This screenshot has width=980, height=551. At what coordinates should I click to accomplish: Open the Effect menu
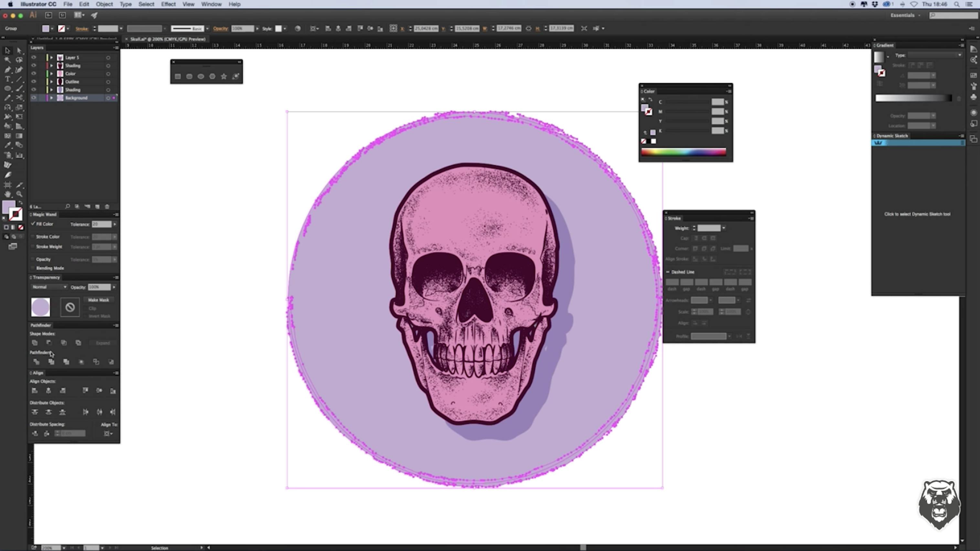click(x=168, y=4)
